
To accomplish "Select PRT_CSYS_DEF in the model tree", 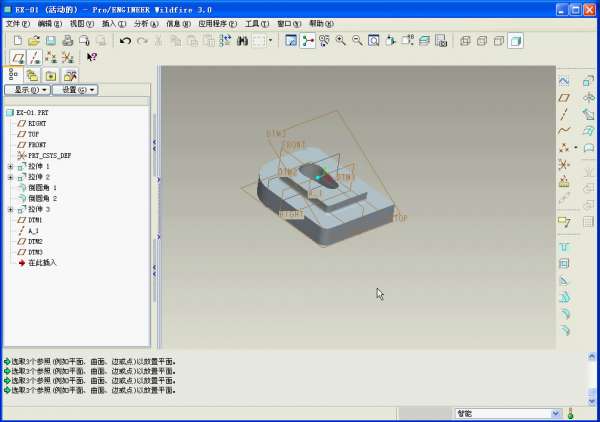I will (x=49, y=155).
